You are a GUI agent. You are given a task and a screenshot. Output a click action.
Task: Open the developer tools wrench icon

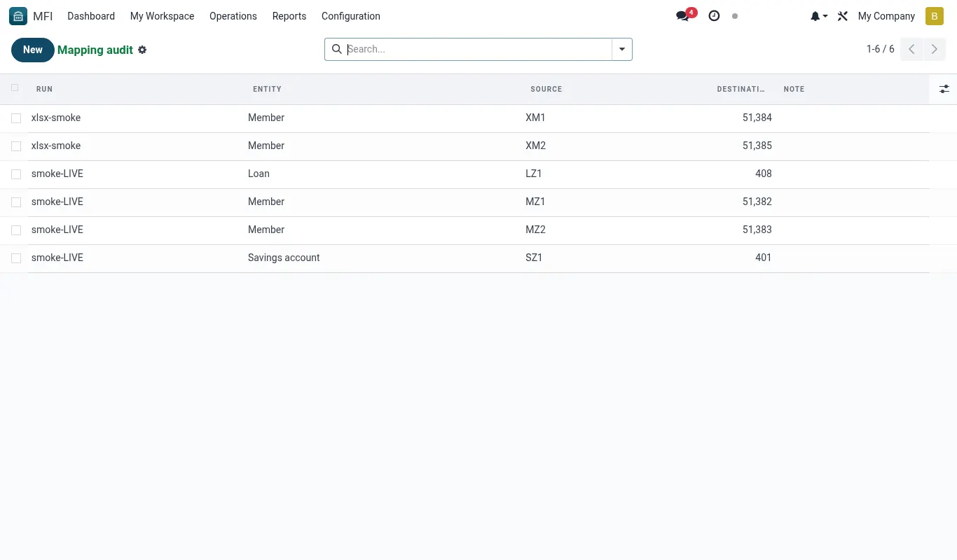pyautogui.click(x=843, y=16)
